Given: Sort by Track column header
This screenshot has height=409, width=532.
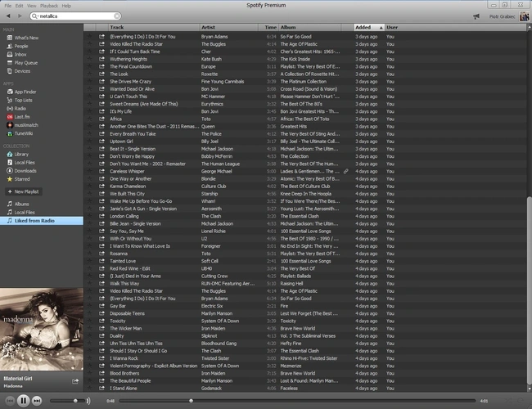Looking at the screenshot, I should click(154, 28).
